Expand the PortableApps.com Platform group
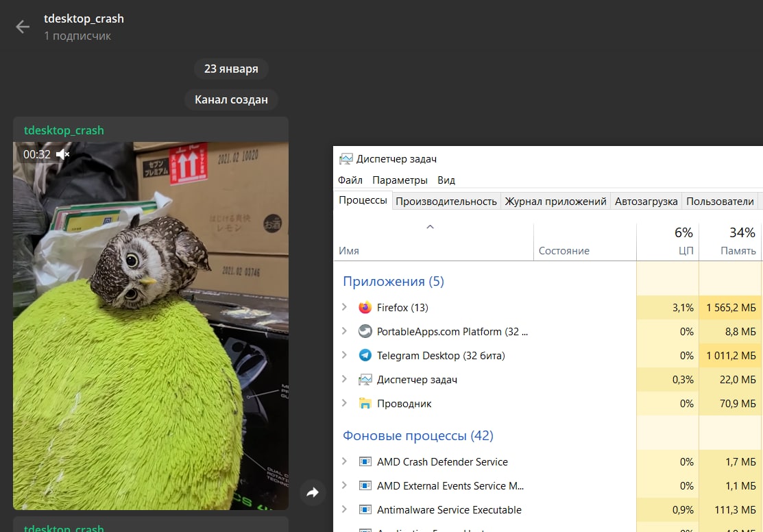The width and height of the screenshot is (763, 532). 345,331
